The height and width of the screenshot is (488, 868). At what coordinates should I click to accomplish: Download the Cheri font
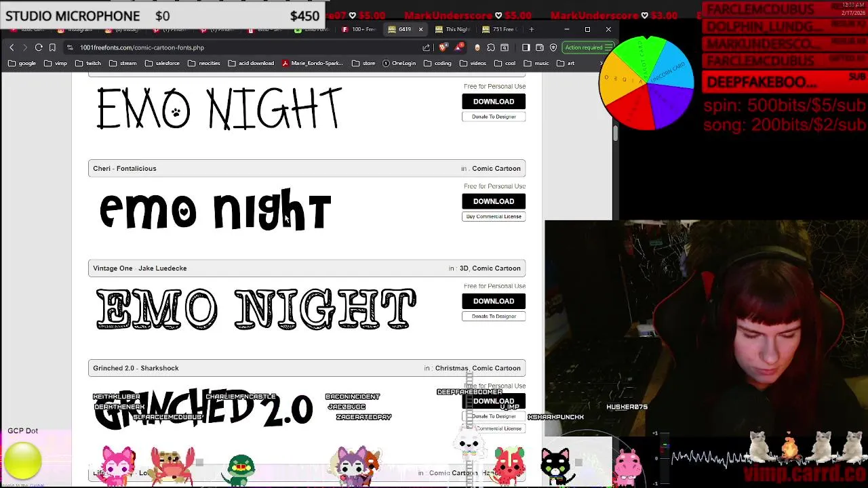pos(494,201)
